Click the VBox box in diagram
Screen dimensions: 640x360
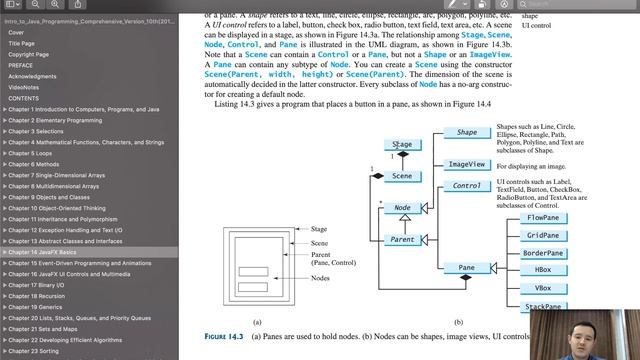[543, 289]
